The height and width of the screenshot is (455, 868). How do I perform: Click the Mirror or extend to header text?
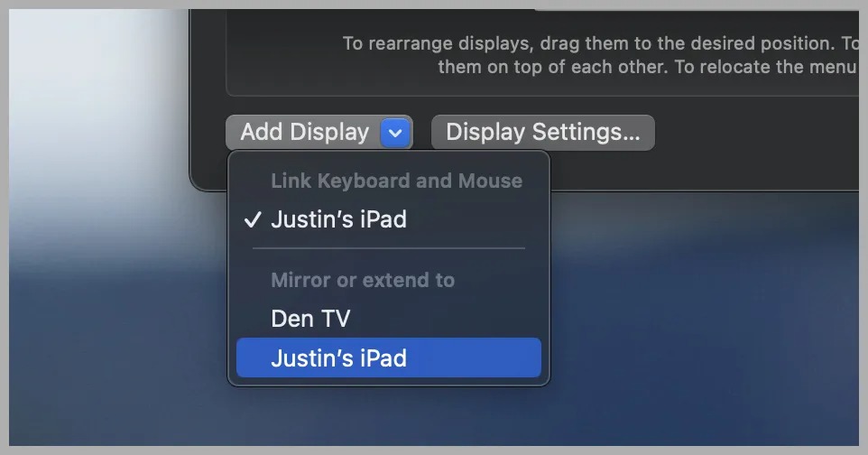click(363, 280)
